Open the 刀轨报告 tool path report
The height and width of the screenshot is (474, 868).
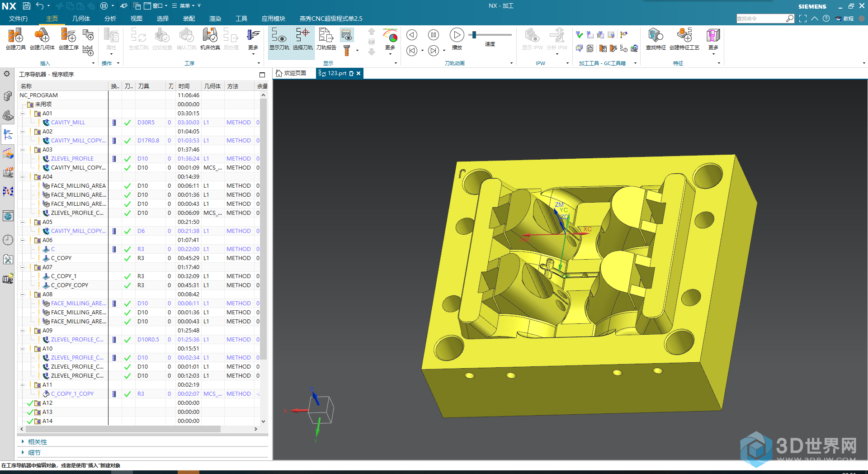(x=326, y=39)
